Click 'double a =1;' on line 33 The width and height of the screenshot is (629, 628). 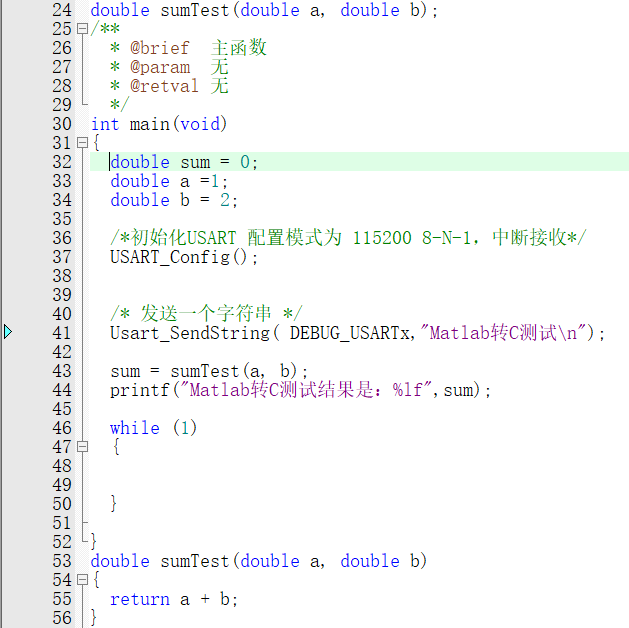click(169, 182)
